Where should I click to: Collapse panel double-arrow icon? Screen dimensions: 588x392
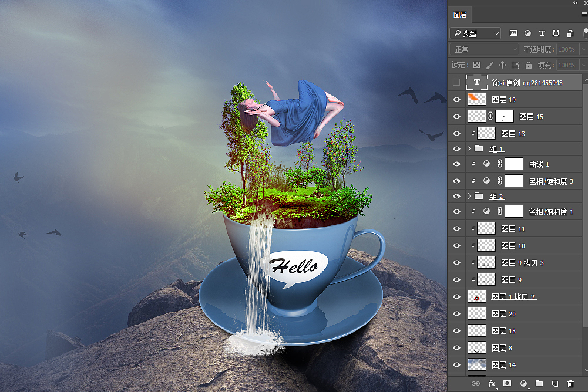click(575, 2)
